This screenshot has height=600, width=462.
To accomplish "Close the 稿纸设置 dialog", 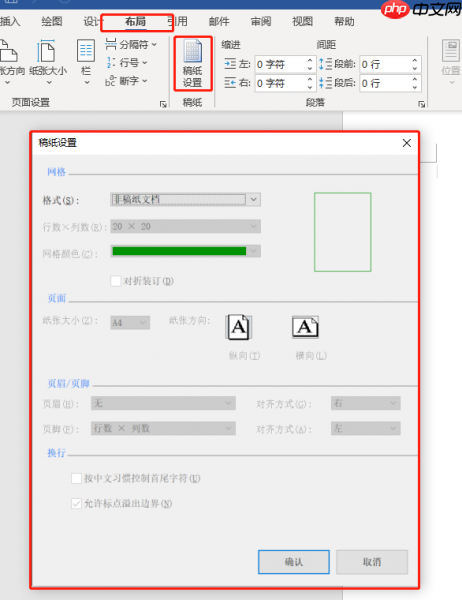I will point(406,143).
